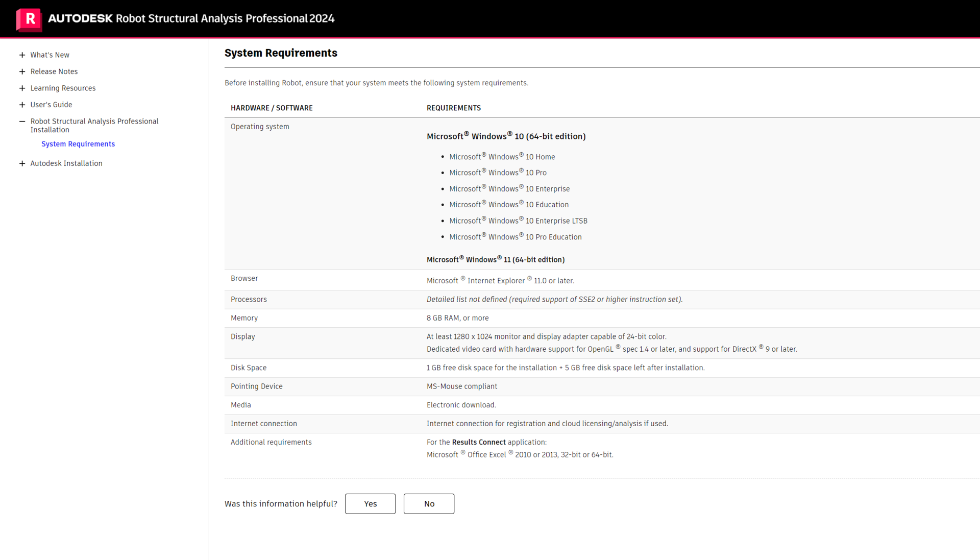The image size is (980, 560).
Task: Click the Windows 10 Pro Education item
Action: [x=516, y=237]
